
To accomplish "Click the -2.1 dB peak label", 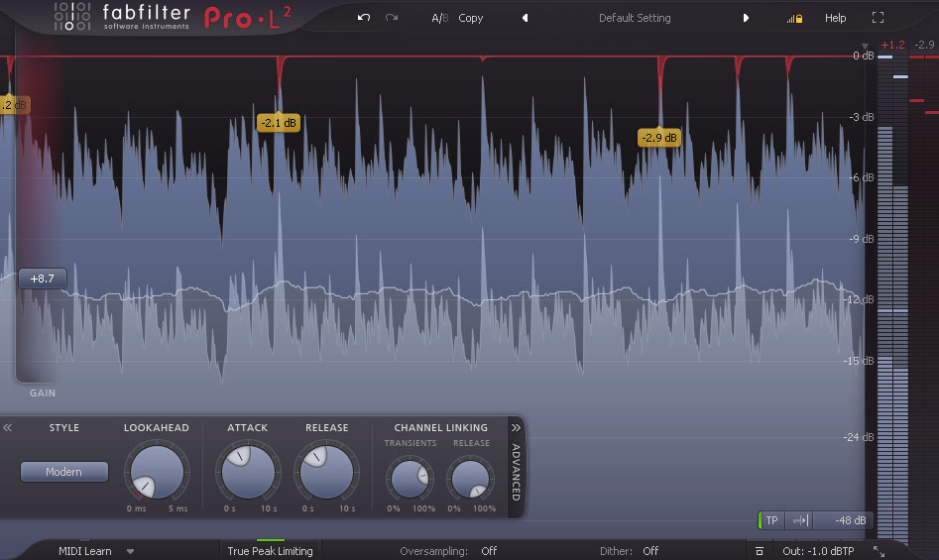I will 279,123.
